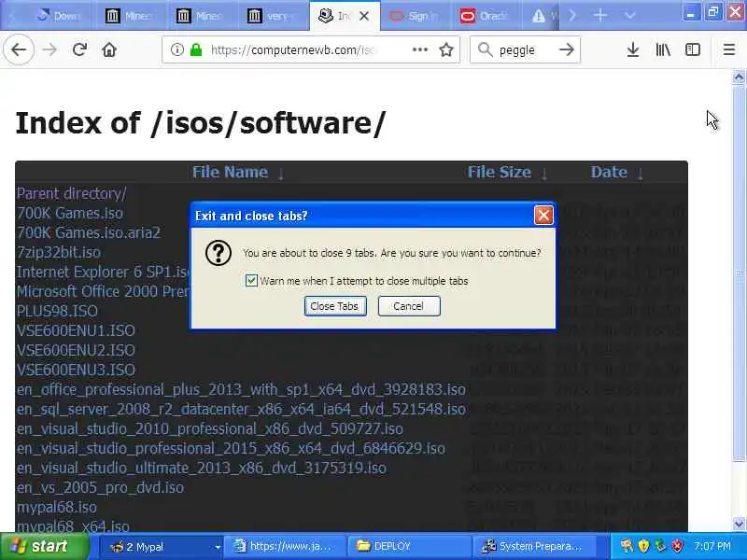The image size is (747, 560).
Task: Click the File Name sort arrow
Action: (x=281, y=174)
